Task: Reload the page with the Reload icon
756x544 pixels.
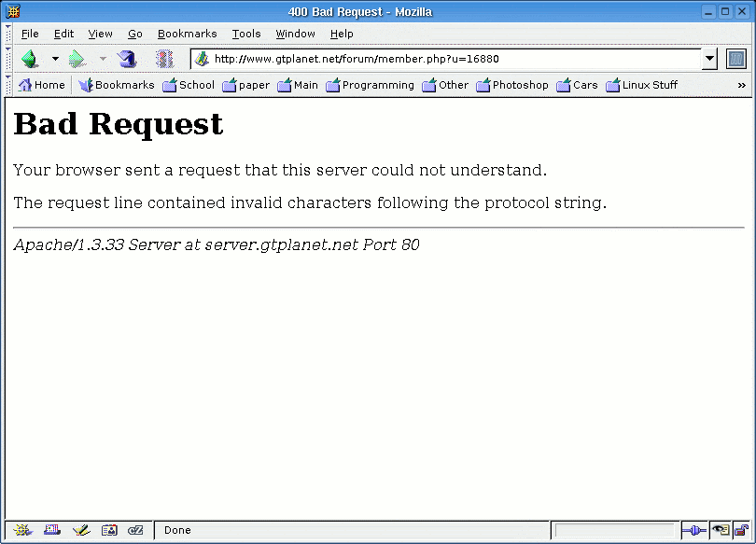Action: tap(127, 59)
